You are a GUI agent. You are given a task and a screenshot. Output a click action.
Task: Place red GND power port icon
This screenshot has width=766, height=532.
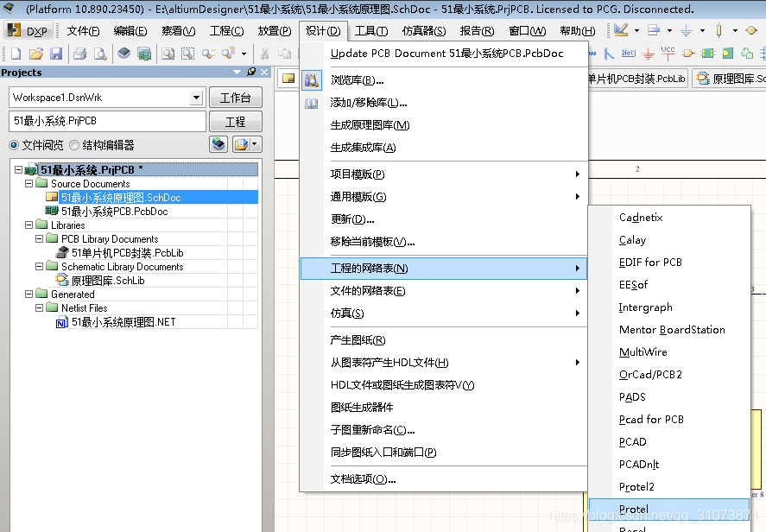(649, 54)
